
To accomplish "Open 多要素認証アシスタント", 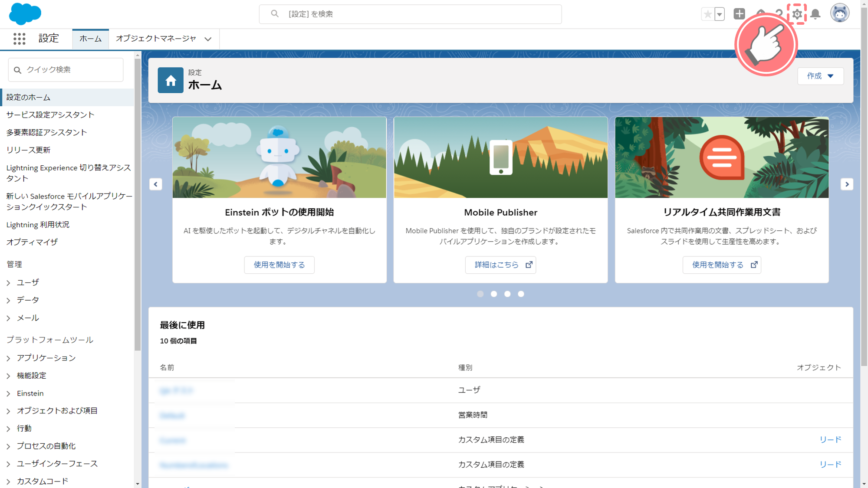I will click(46, 132).
